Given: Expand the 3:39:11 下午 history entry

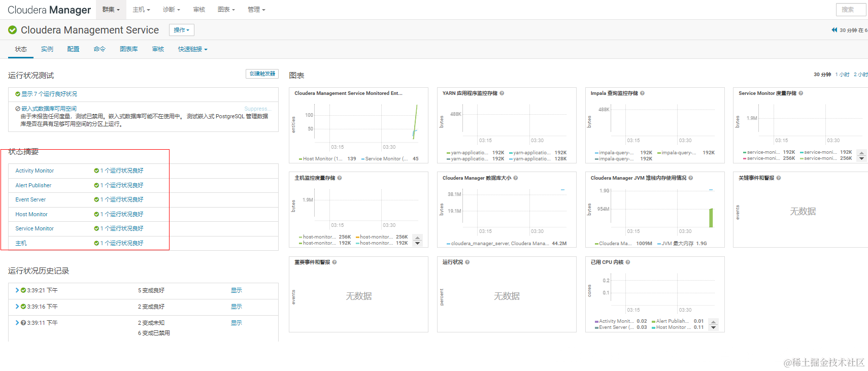Looking at the screenshot, I should (17, 323).
